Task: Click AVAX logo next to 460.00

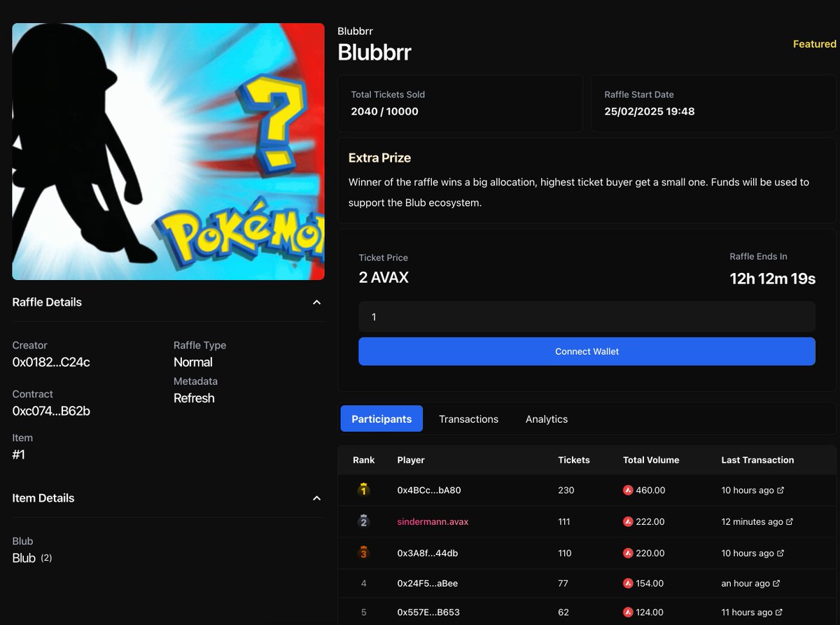Action: [628, 490]
